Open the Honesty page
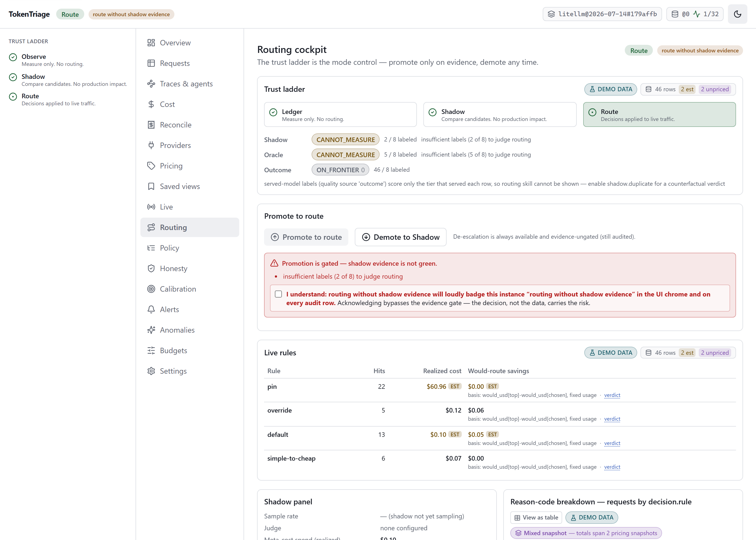The image size is (756, 540). point(190,268)
